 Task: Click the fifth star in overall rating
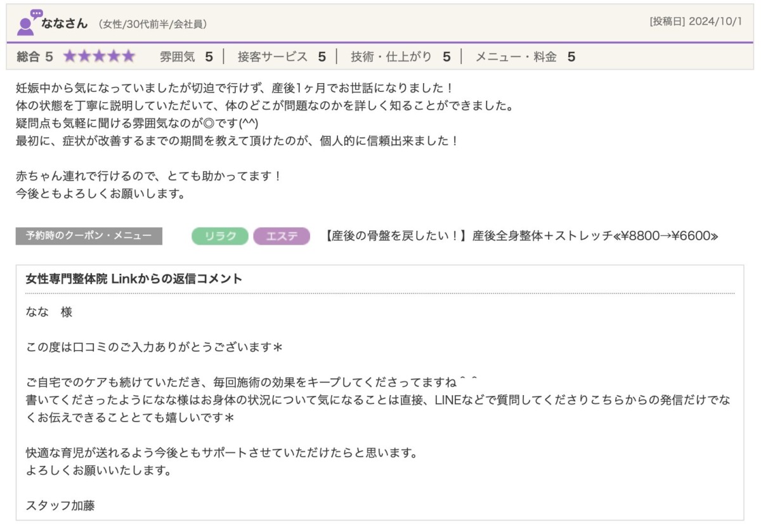[129, 57]
